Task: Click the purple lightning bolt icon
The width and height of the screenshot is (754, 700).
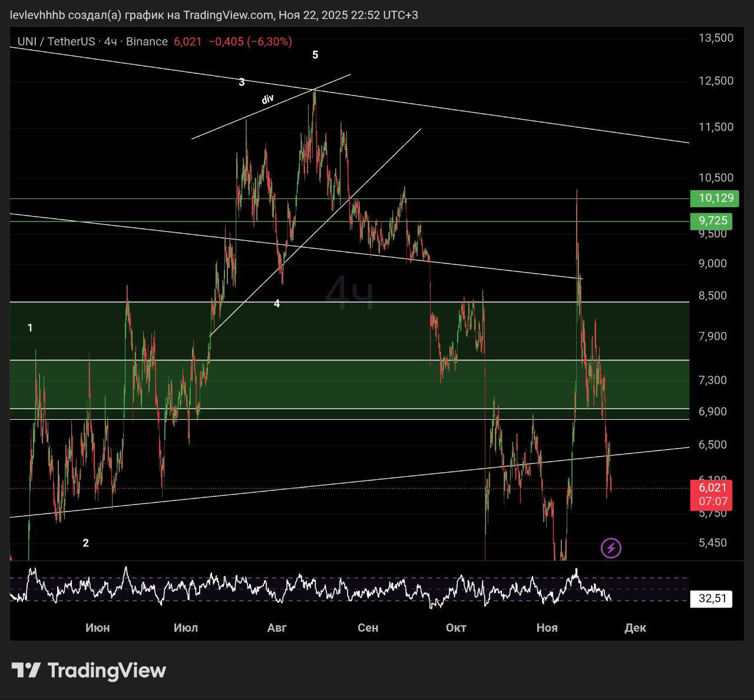Action: point(611,548)
